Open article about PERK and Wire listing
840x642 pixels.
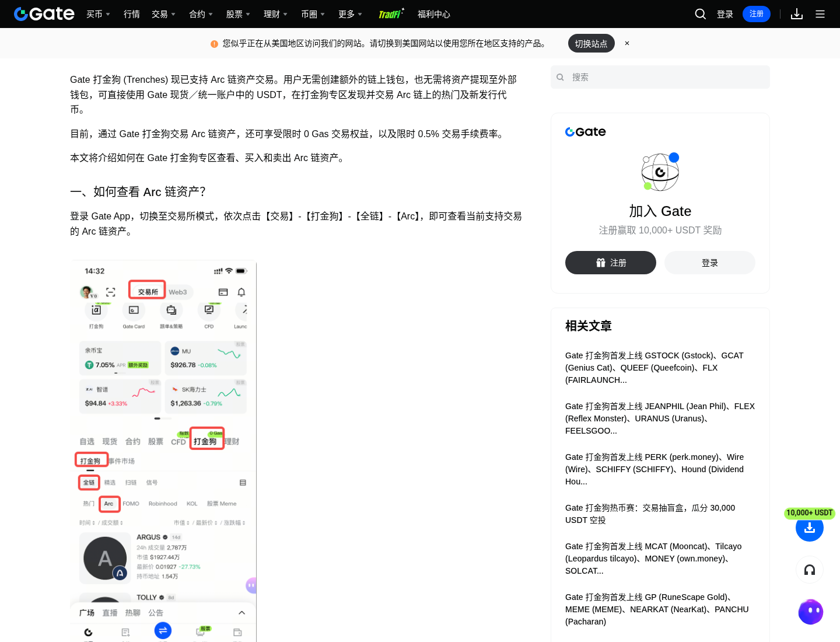click(x=660, y=469)
